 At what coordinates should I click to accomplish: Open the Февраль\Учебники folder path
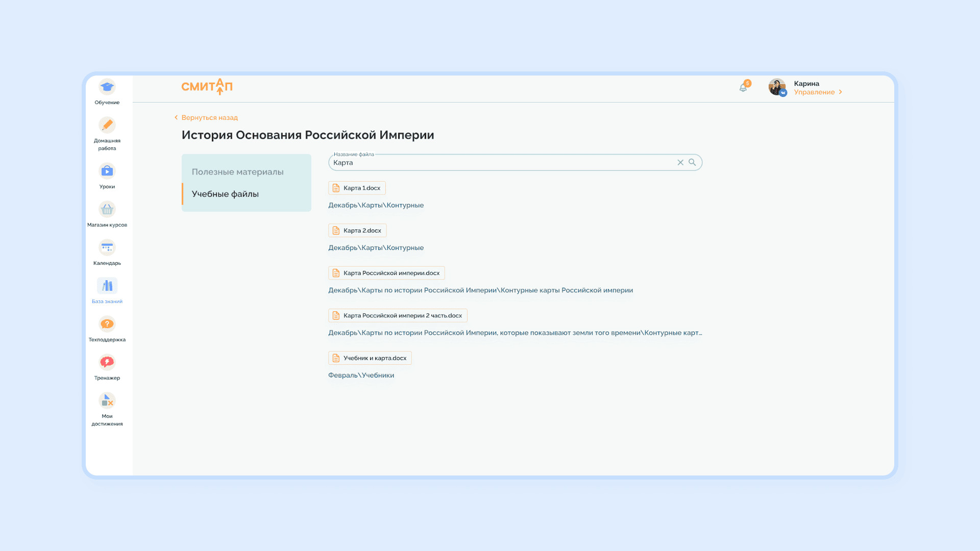pos(361,375)
